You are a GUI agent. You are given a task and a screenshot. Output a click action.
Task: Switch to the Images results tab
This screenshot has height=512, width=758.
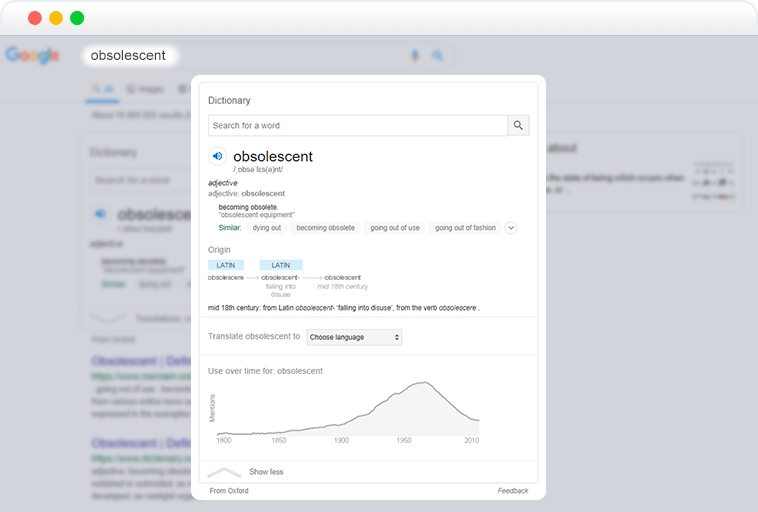(146, 89)
